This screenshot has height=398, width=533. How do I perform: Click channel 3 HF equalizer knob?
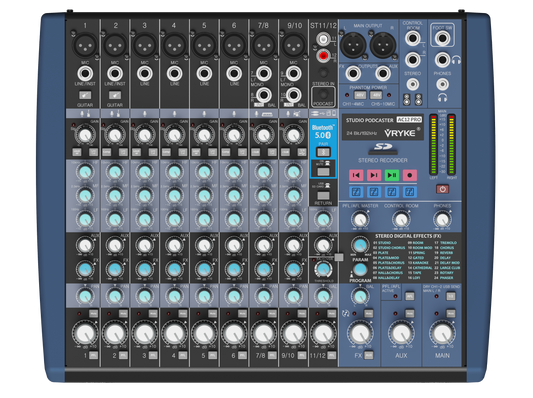click(x=145, y=172)
